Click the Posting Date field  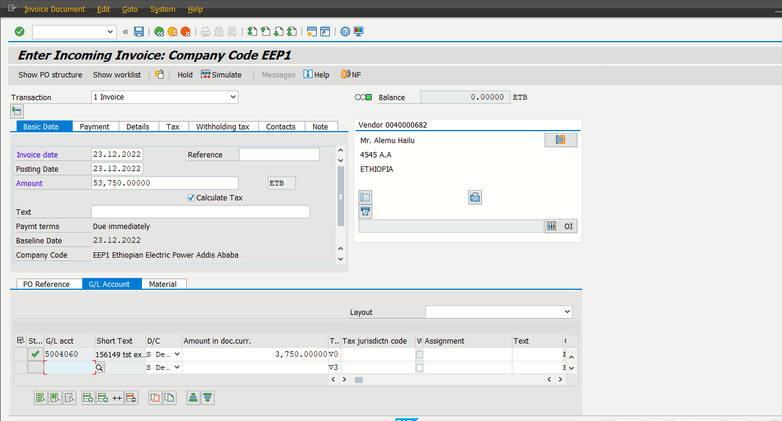click(117, 169)
